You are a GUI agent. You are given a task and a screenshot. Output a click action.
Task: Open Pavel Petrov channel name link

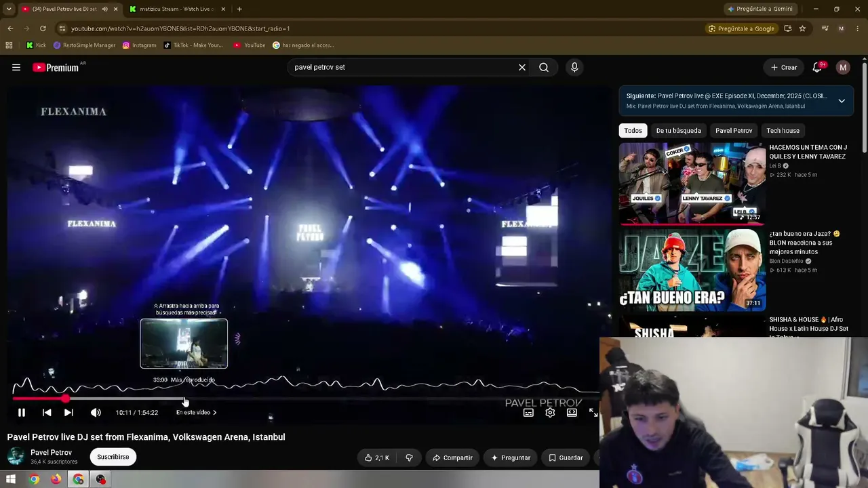(51, 452)
